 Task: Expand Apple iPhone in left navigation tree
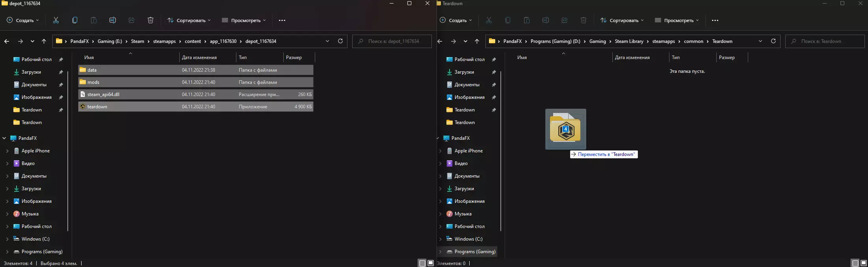click(7, 151)
